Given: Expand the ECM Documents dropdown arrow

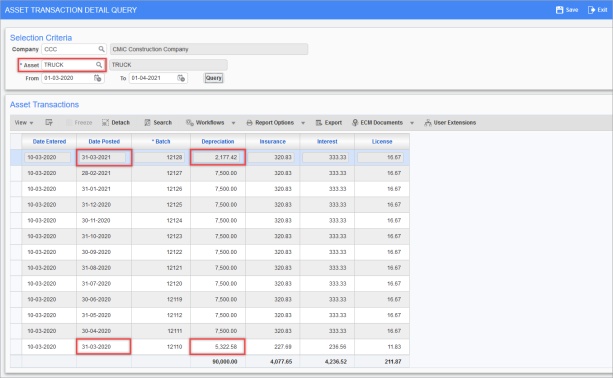Looking at the screenshot, I should [x=412, y=123].
